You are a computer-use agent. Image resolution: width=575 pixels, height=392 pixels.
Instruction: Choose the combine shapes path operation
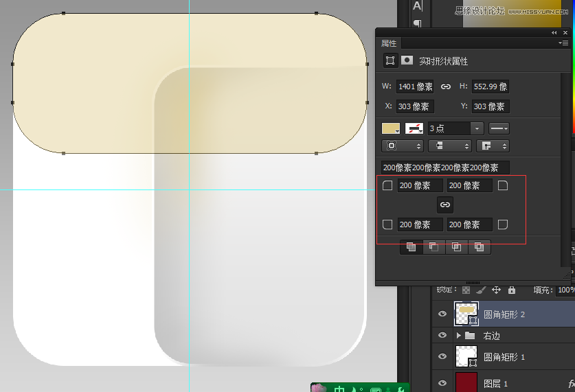411,247
